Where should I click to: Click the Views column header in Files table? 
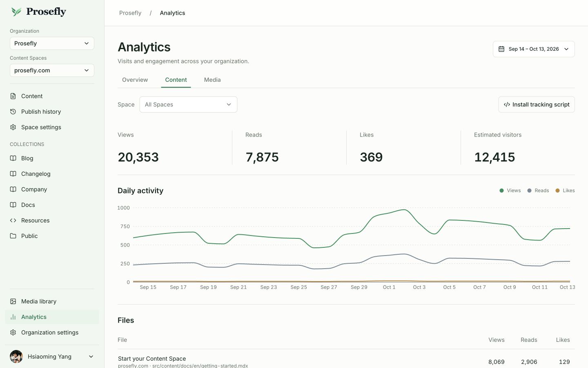(497, 340)
